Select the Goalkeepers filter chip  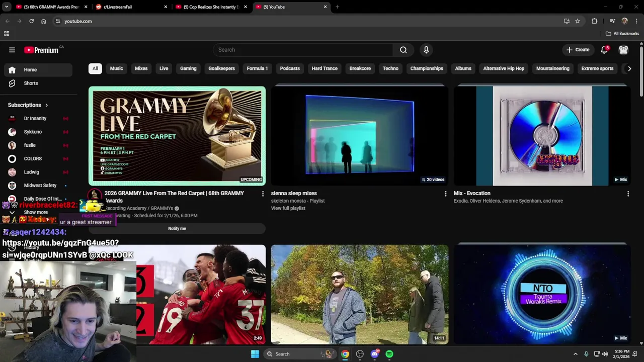222,68
